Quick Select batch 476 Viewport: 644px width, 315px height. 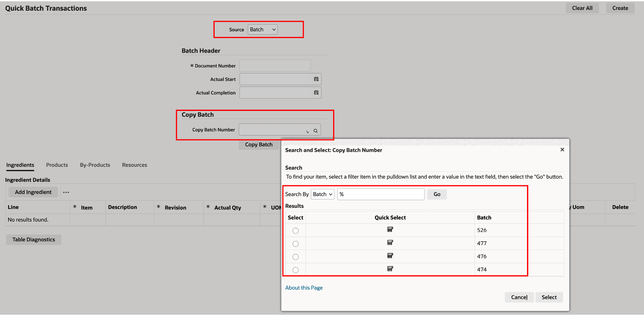390,256
